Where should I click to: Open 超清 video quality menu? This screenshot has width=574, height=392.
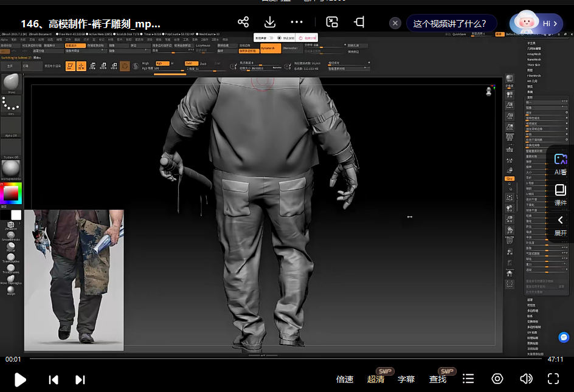click(x=376, y=379)
